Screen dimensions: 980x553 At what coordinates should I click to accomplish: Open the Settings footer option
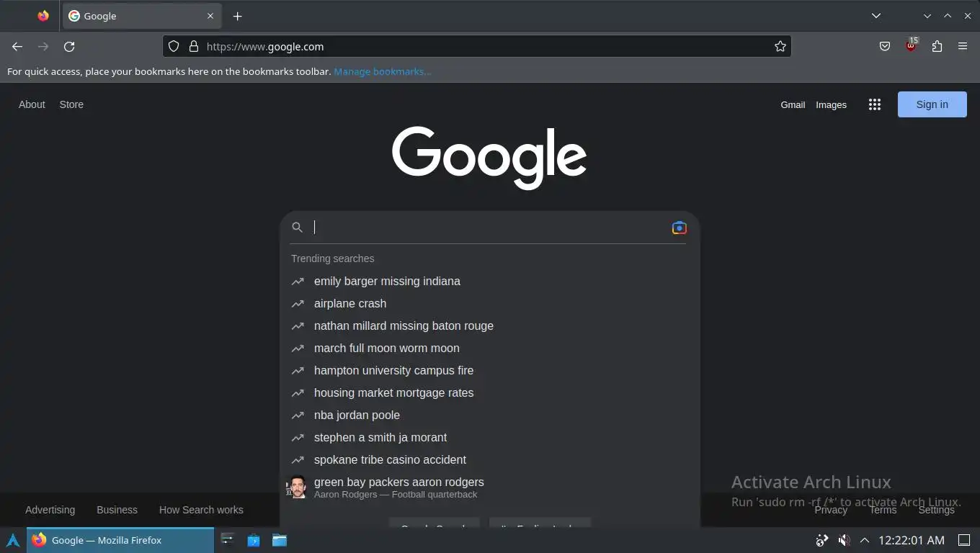coord(936,510)
